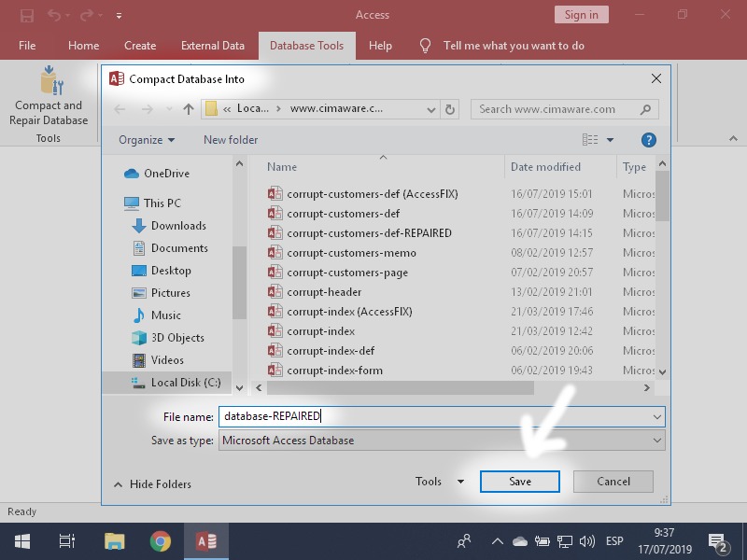Expand the File name dropdown arrow
Image resolution: width=747 pixels, height=560 pixels.
click(x=657, y=417)
